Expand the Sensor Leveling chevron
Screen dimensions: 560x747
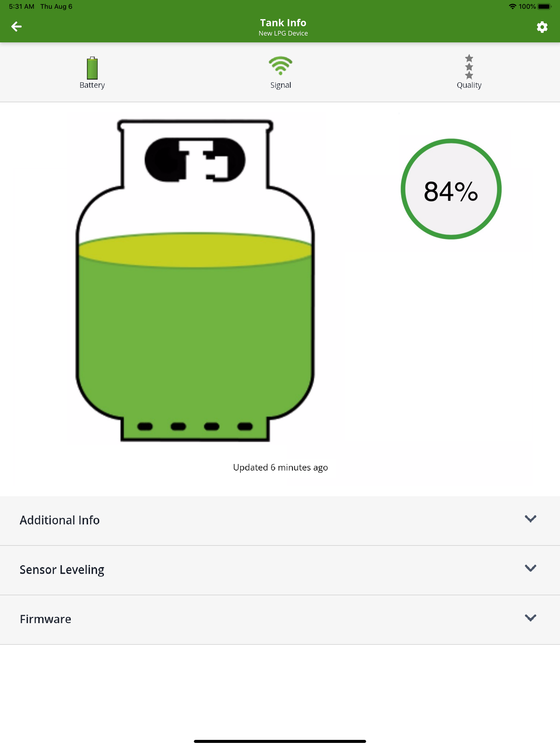point(530,568)
